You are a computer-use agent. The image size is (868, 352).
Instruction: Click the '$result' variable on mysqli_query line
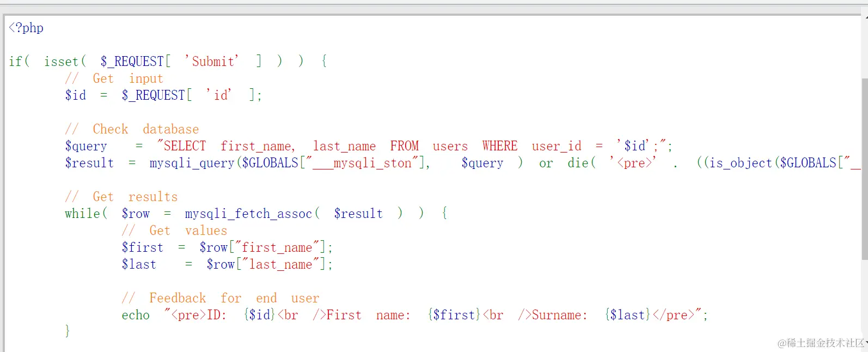89,163
